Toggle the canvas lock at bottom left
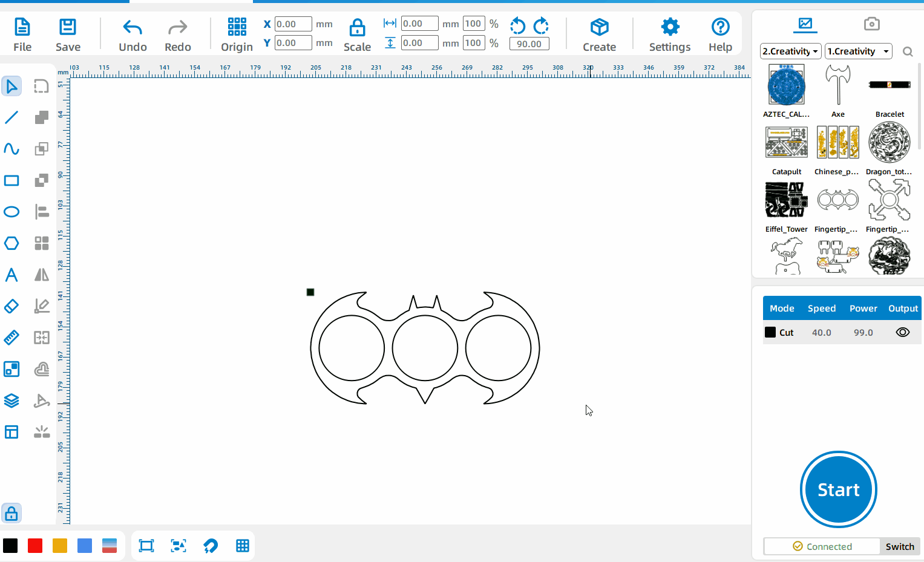This screenshot has height=562, width=924. point(11,514)
